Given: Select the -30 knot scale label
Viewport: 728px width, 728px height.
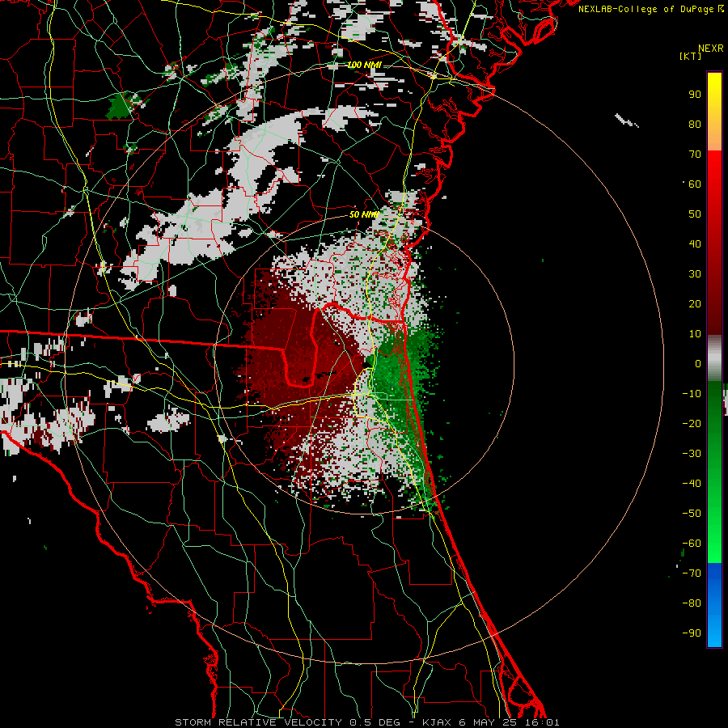Looking at the screenshot, I should tap(692, 454).
